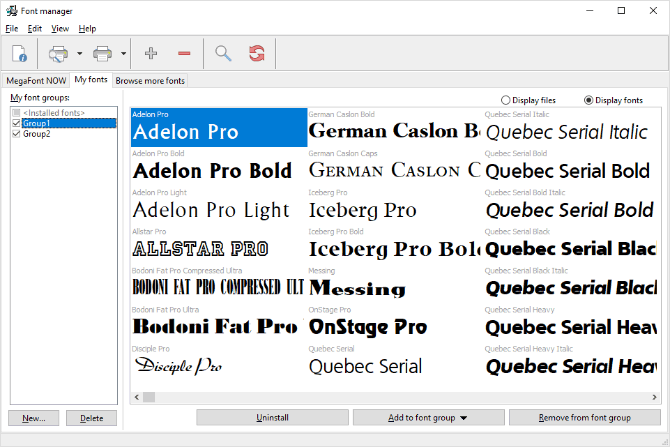Click the horizontal scrollbar thumb
The height and width of the screenshot is (447, 670).
(149, 397)
